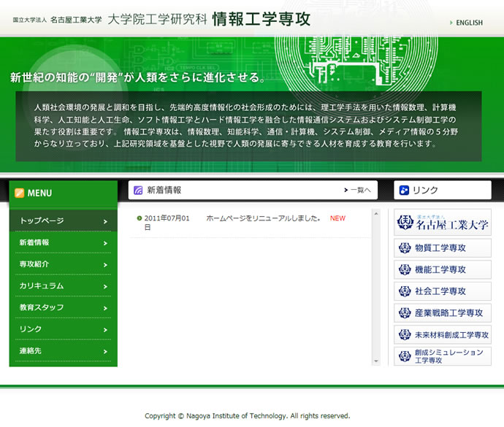Open the 産業戦略工学専攻 link button
This screenshot has width=504, height=427.
pyautogui.click(x=443, y=313)
